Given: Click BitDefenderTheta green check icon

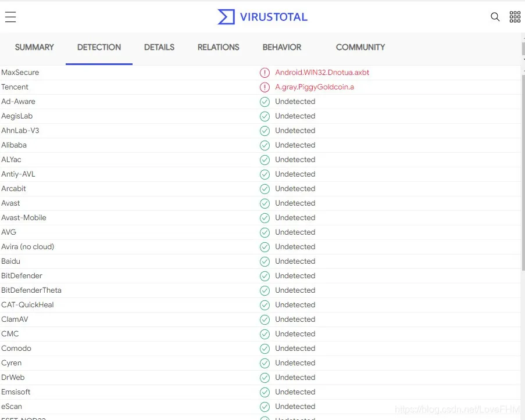Looking at the screenshot, I should click(x=265, y=290).
